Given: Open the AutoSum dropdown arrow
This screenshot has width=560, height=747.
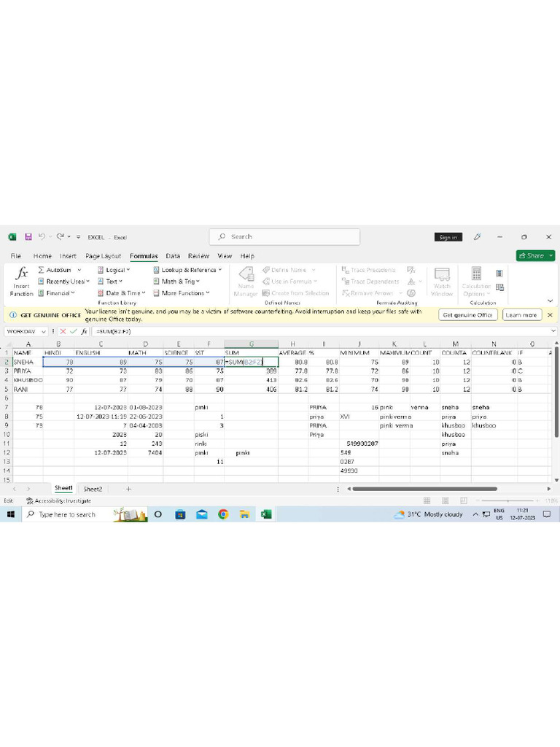Looking at the screenshot, I should 79,270.
